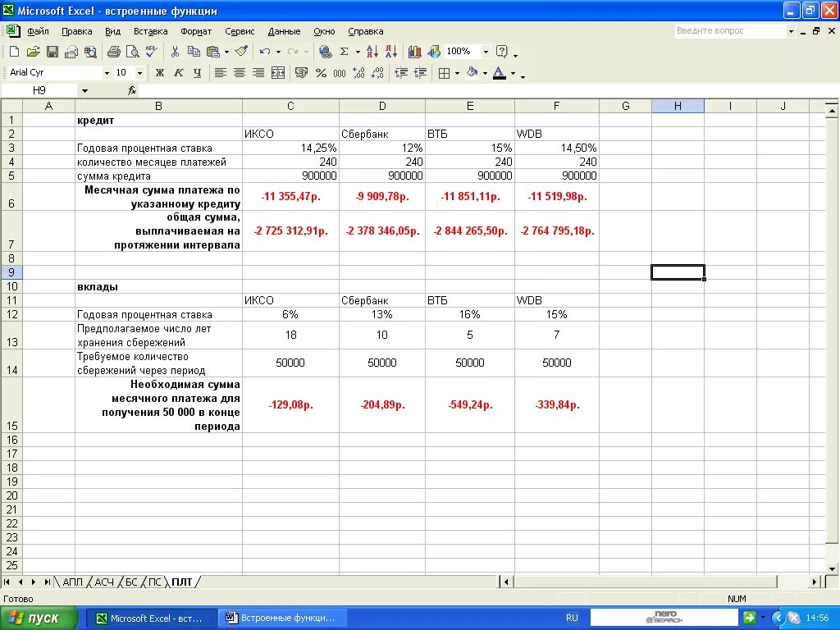Viewport: 840px width, 630px height.
Task: Open the Файл menu
Action: [x=38, y=31]
